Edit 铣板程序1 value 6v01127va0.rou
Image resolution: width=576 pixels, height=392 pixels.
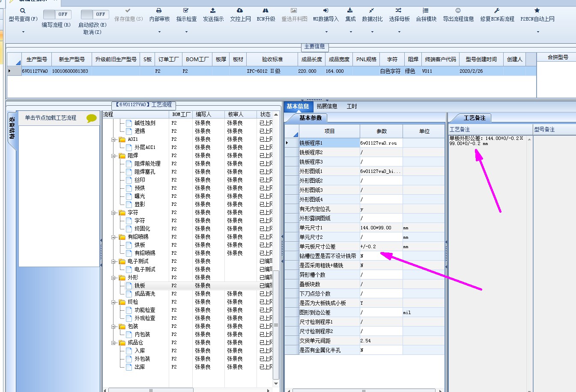[381, 143]
